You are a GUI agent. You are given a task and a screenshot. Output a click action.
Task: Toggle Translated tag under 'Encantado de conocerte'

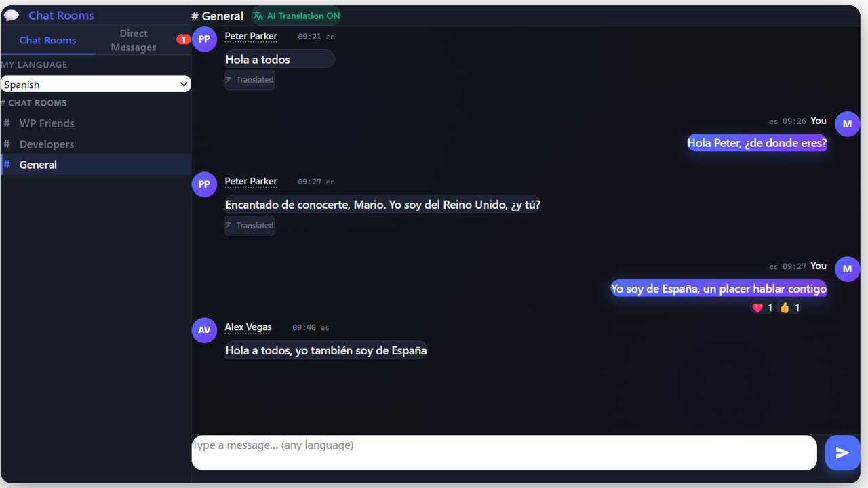click(250, 226)
